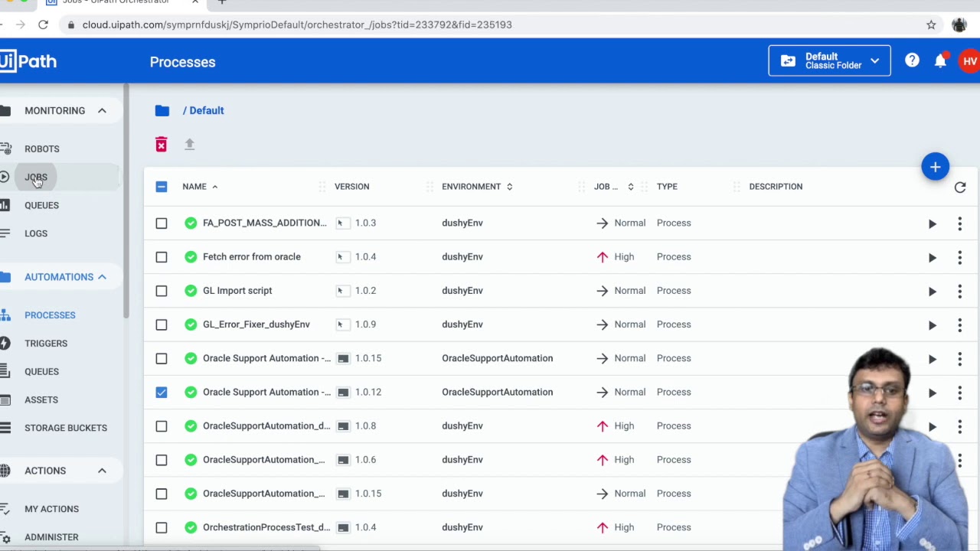Check the Fetch error from oracle checkbox
This screenshot has height=551, width=980.
[161, 257]
